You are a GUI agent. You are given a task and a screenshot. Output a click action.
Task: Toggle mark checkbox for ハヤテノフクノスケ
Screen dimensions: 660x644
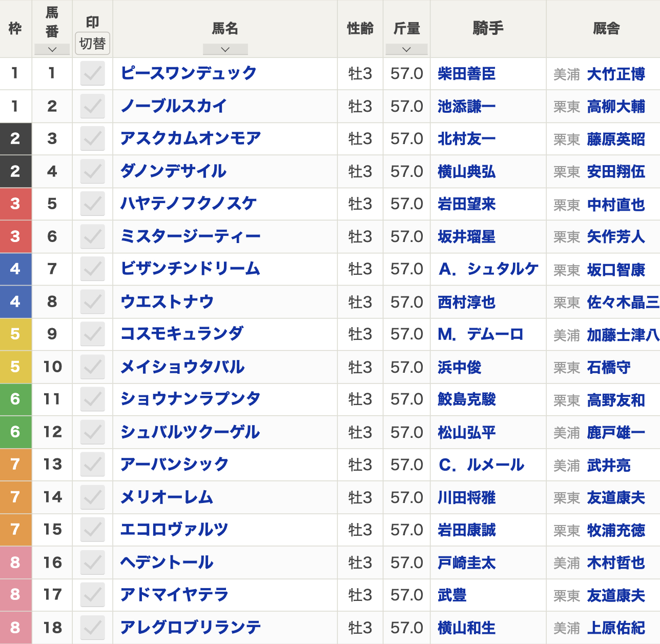pos(93,204)
